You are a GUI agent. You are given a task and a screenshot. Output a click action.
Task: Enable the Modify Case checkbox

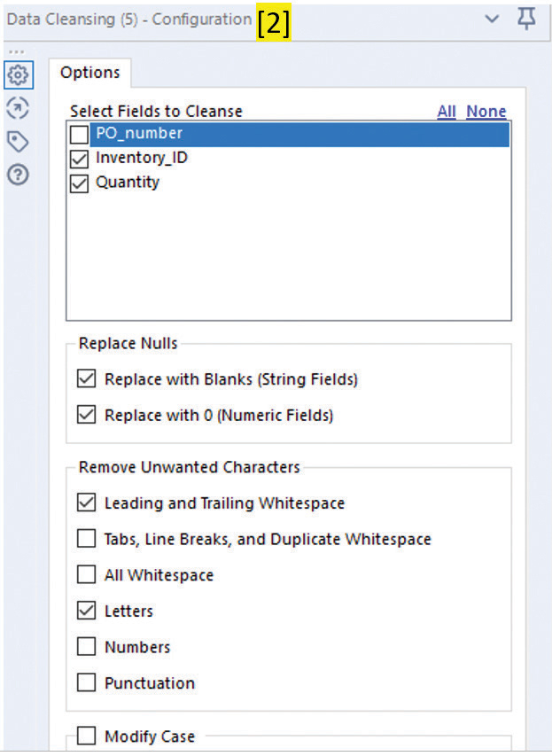(x=86, y=737)
